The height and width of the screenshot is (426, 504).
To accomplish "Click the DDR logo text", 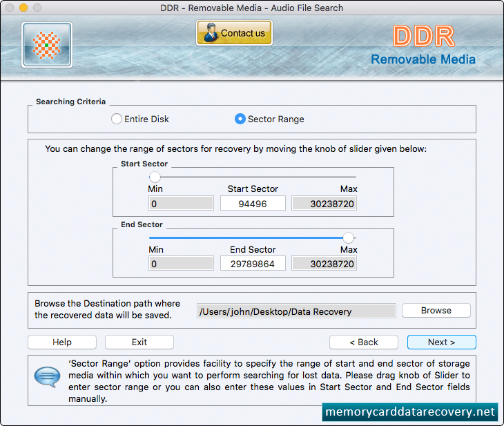I will click(x=423, y=36).
